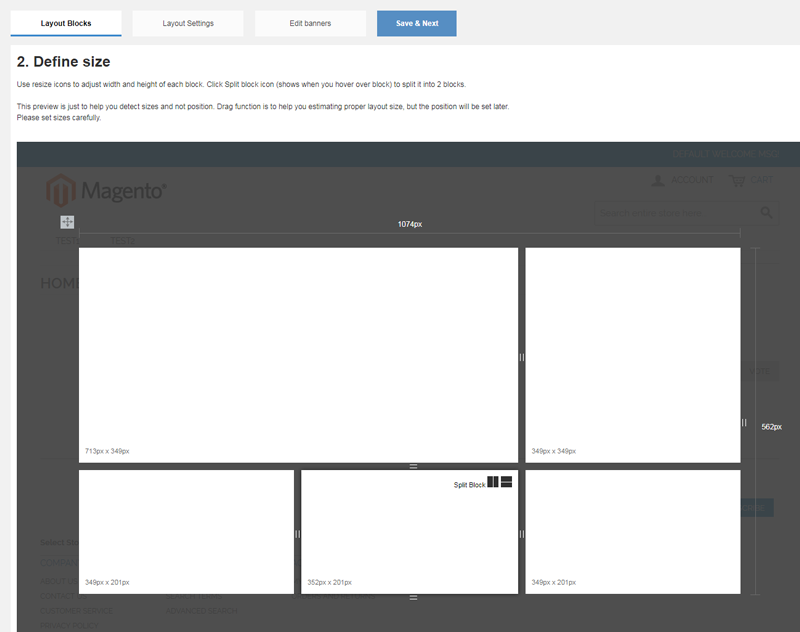Viewport: 800px width, 632px height.
Task: Click horizontal resize handle below top row blocks
Action: [x=413, y=466]
